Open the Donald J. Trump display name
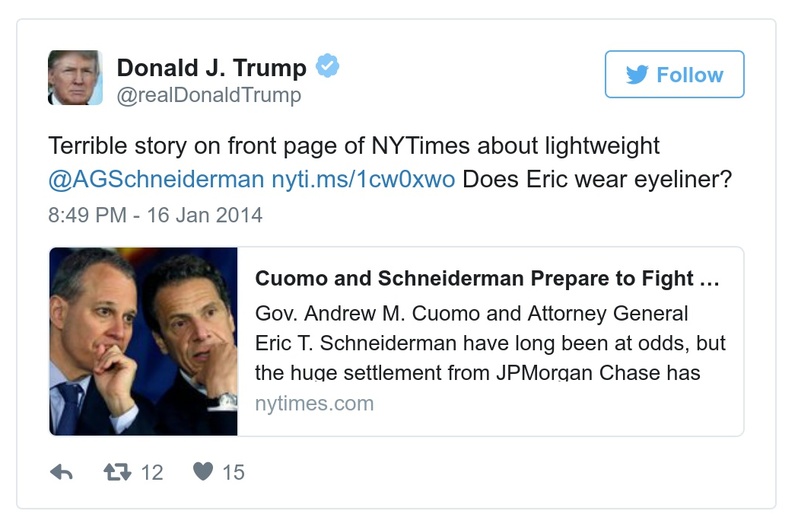The width and height of the screenshot is (798, 530). tap(212, 67)
